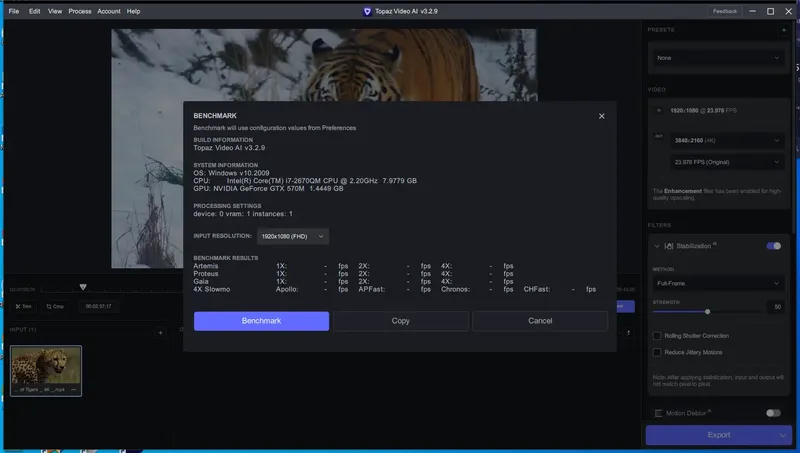800x453 pixels.
Task: Click the Enhancement filter note text
Action: click(x=717, y=194)
